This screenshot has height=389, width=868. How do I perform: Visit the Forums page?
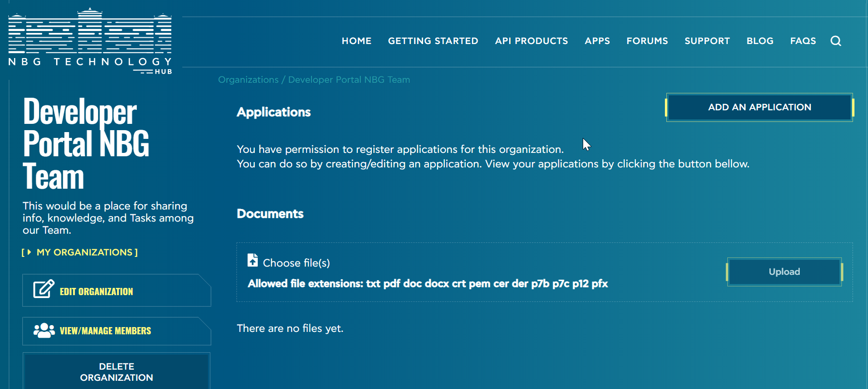(x=647, y=41)
